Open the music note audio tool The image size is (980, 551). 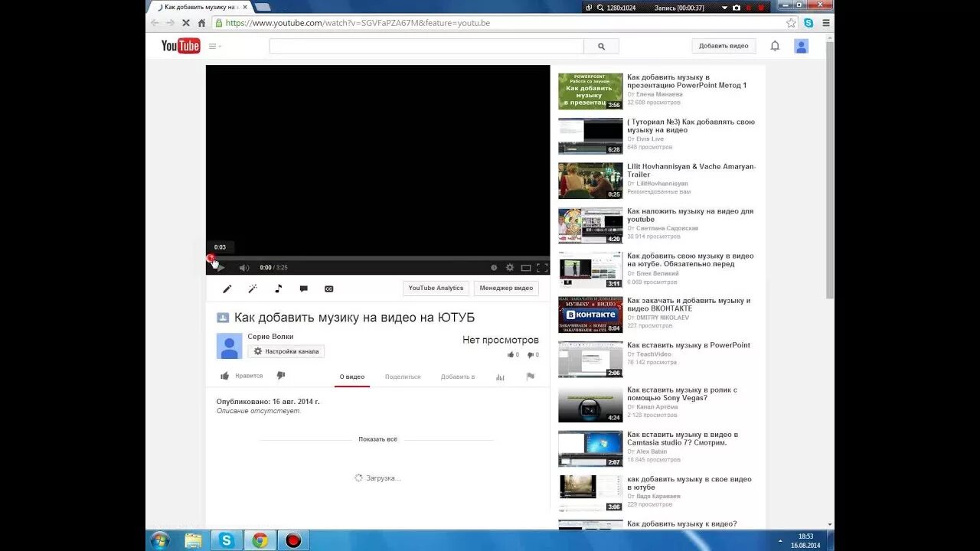point(278,289)
